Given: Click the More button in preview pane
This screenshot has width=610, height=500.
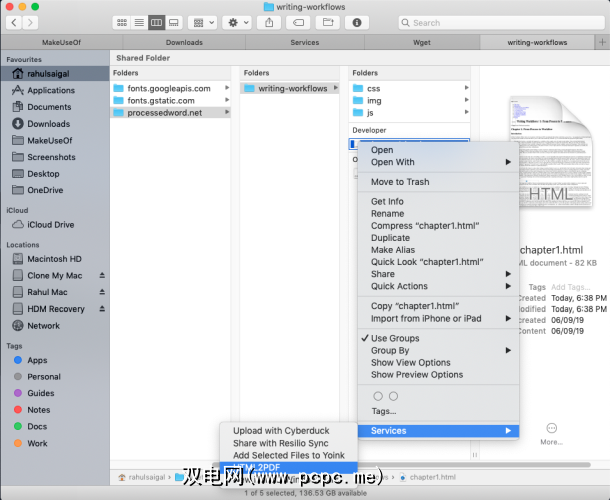Looking at the screenshot, I should pyautogui.click(x=551, y=433).
